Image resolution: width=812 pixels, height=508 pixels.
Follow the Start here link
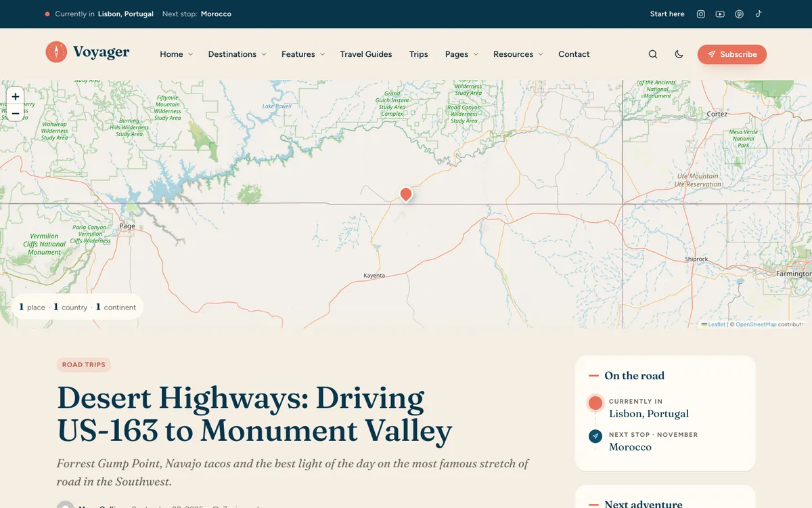coord(667,14)
